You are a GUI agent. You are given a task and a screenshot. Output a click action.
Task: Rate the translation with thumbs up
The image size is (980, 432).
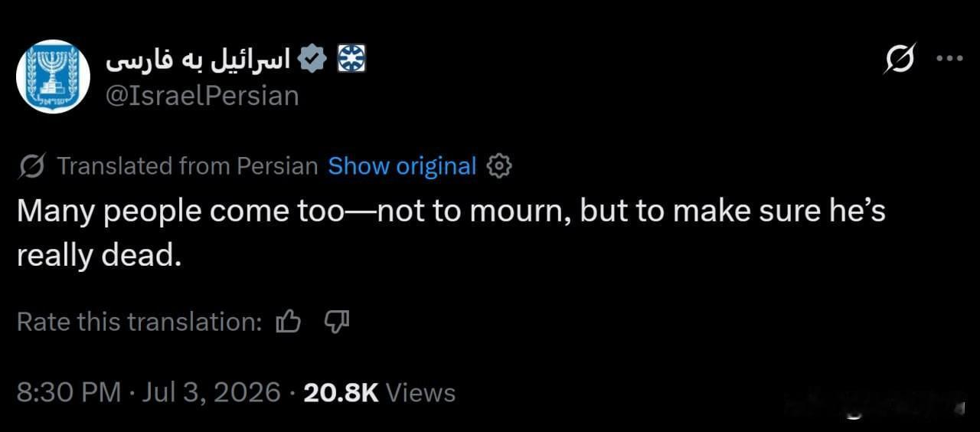[x=288, y=322]
